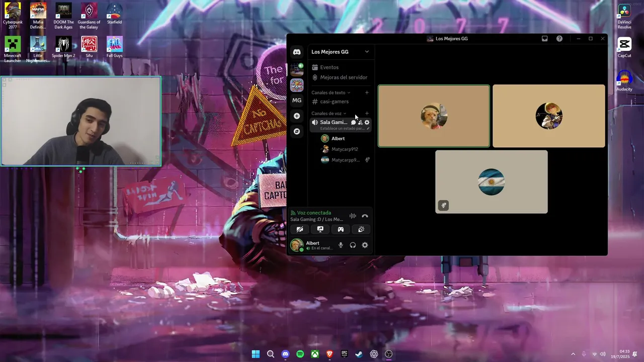This screenshot has height=362, width=644.
Task: Open User Settings gear icon
Action: (x=365, y=245)
